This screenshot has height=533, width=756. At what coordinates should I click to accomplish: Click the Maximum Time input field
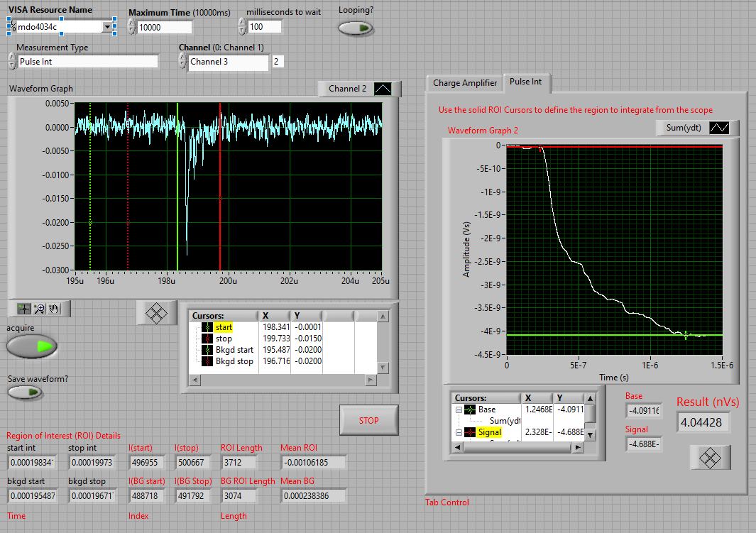tap(164, 27)
